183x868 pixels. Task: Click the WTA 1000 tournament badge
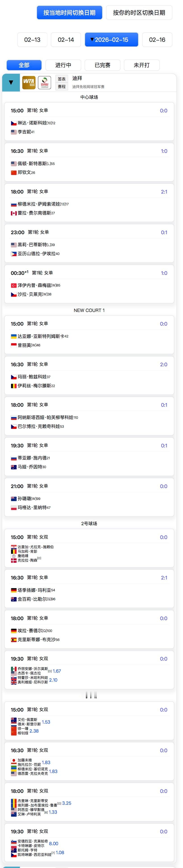point(29,82)
